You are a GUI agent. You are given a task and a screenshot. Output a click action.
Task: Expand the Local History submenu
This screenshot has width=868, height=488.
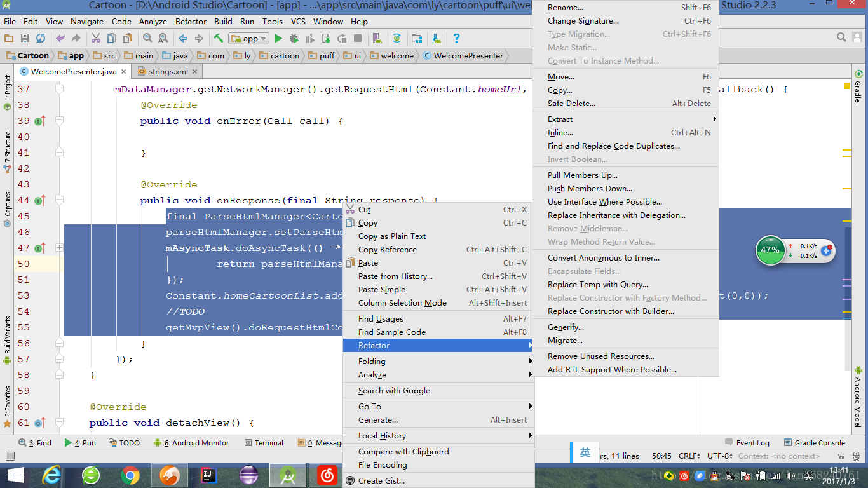click(438, 436)
